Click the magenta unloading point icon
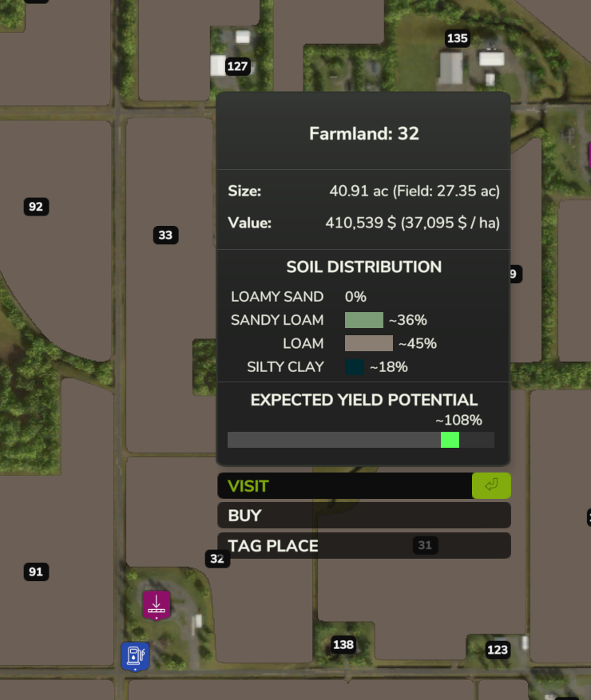 [x=157, y=605]
